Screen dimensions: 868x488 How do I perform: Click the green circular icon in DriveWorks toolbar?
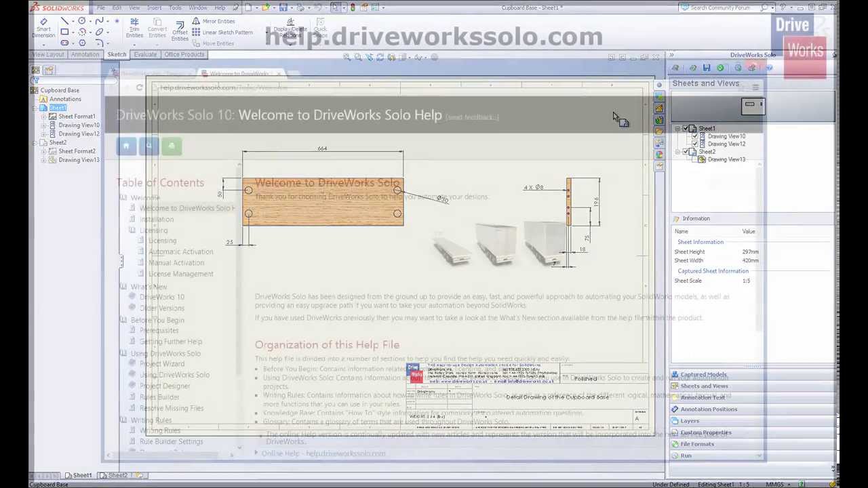(721, 68)
